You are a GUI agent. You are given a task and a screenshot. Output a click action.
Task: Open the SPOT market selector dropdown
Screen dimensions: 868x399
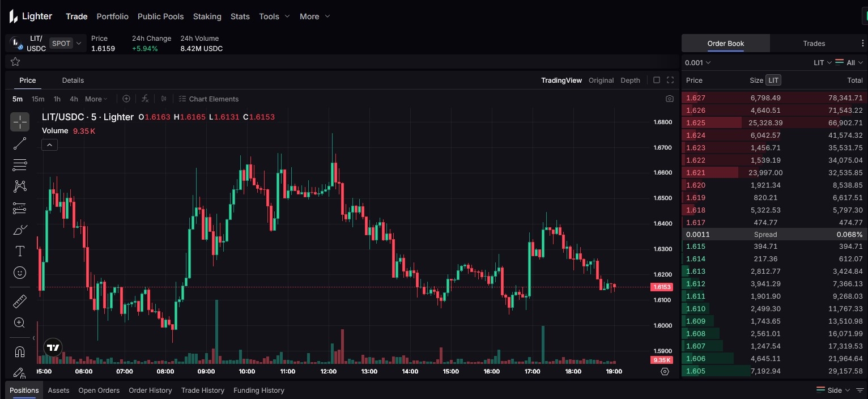coord(66,43)
